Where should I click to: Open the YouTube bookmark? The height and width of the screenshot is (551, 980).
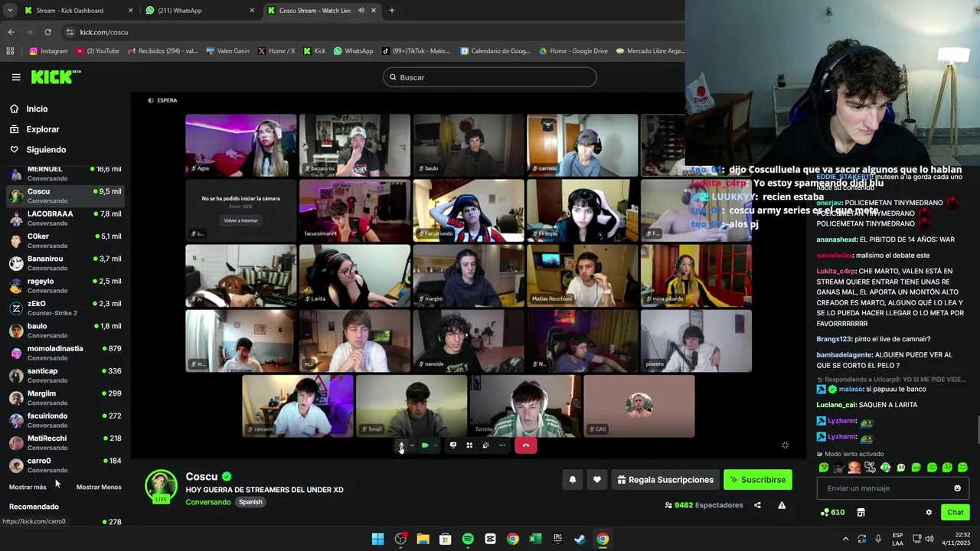tap(98, 51)
